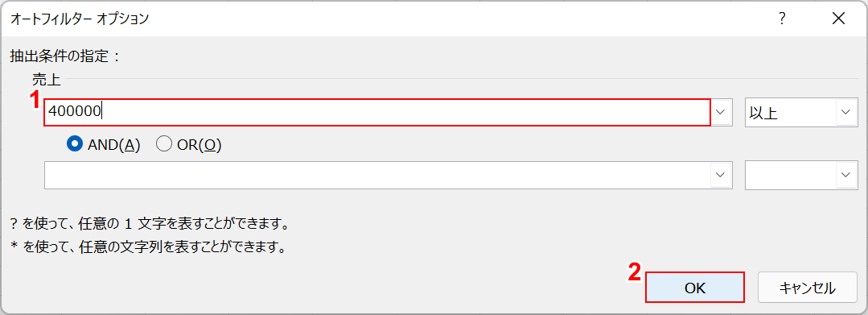868x315 pixels.
Task: Click the red number 2 annotation marker
Action: click(x=635, y=271)
